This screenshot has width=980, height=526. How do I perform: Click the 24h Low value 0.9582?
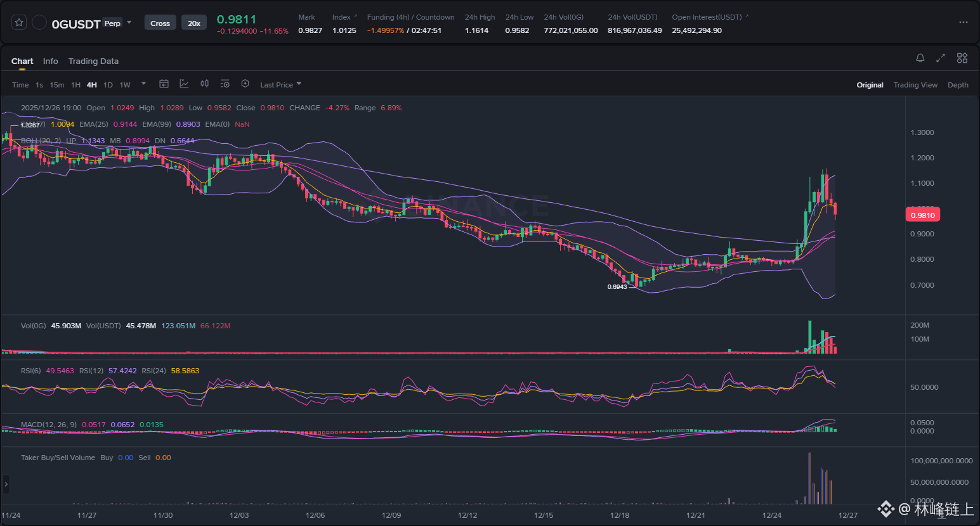(x=517, y=30)
